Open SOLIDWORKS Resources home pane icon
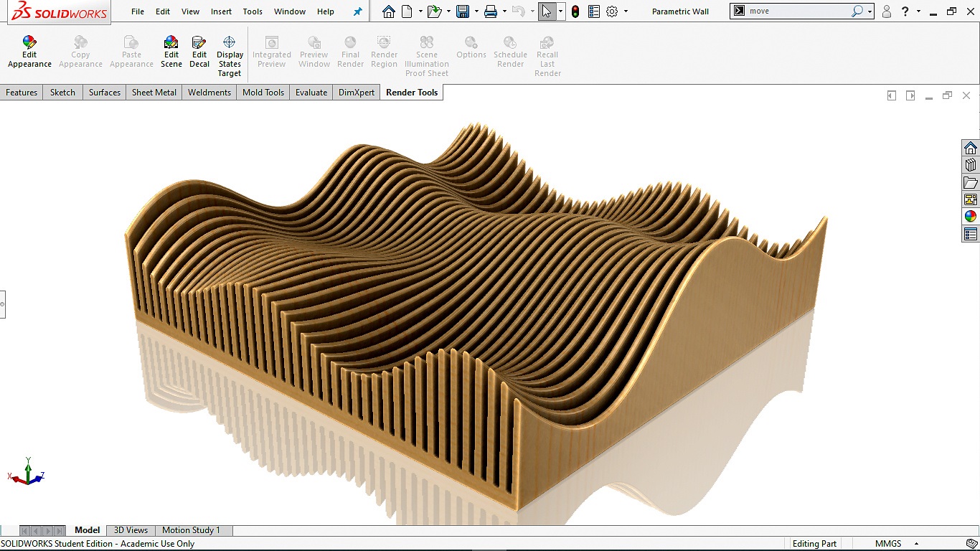This screenshot has width=980, height=551. click(971, 148)
